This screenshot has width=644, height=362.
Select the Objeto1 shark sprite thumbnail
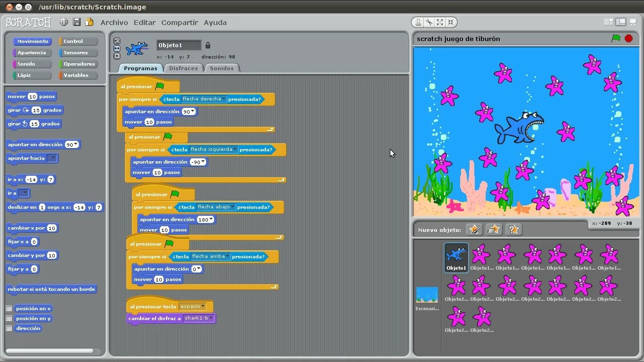pyautogui.click(x=456, y=257)
